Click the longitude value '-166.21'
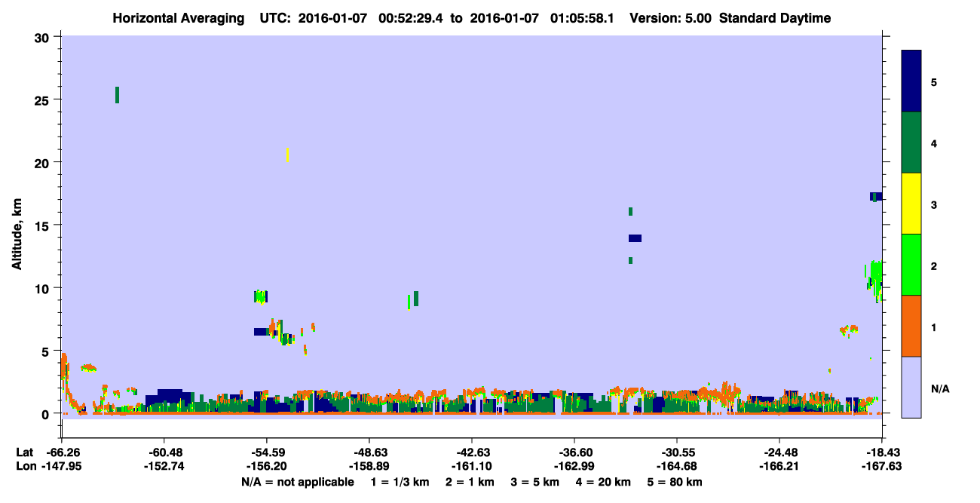This screenshot has height=503, width=980. pyautogui.click(x=779, y=466)
